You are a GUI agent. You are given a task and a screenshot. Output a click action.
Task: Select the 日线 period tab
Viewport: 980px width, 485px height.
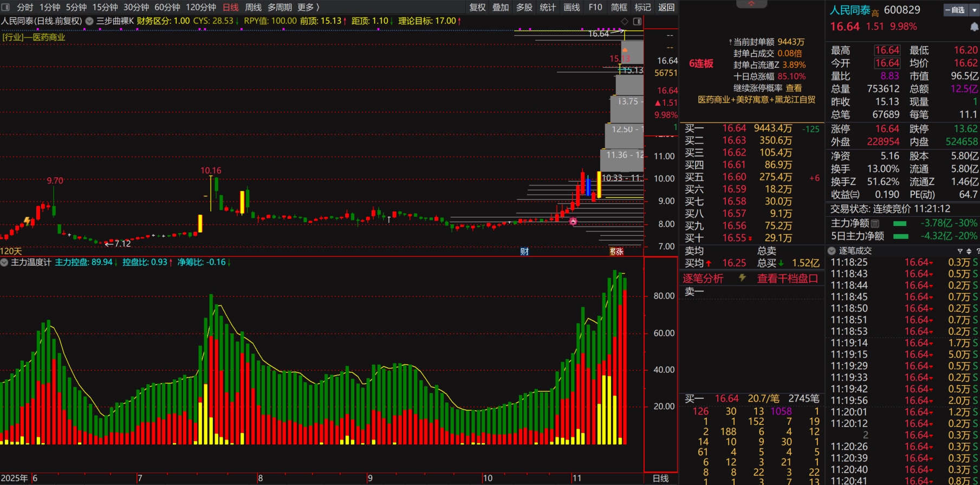click(x=231, y=7)
